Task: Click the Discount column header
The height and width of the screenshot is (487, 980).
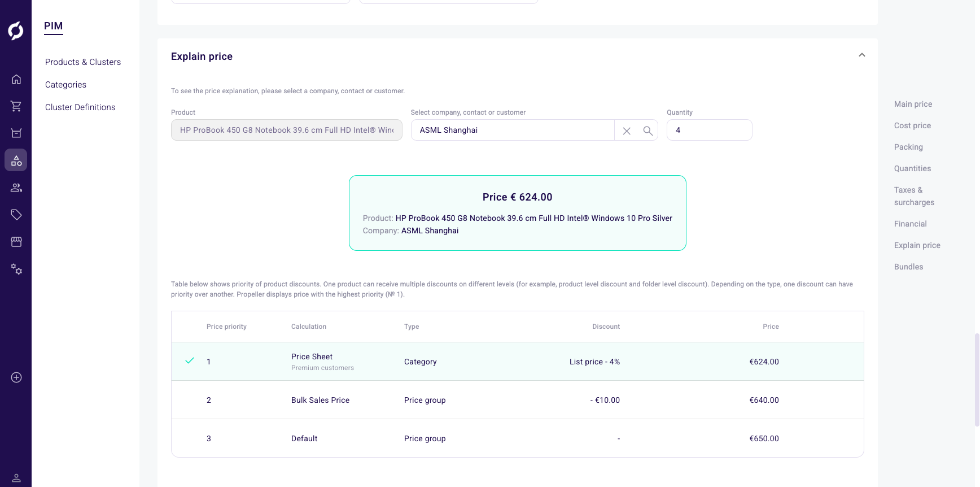Action: 606,327
